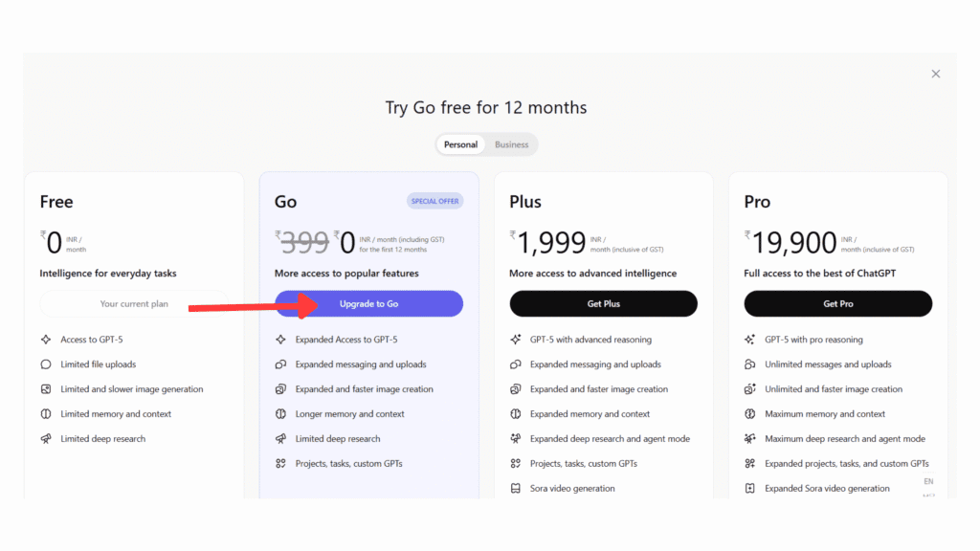Click the file uploads circle icon in Free plan
Image resolution: width=980 pixels, height=551 pixels.
46,364
